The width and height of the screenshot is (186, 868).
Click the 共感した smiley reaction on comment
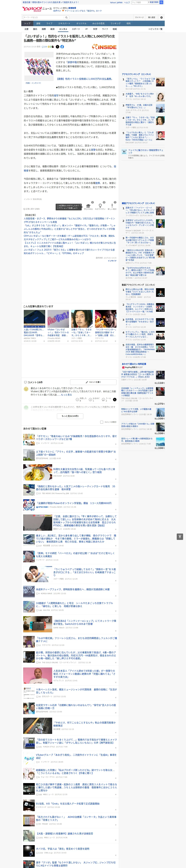pyautogui.click(x=78, y=399)
